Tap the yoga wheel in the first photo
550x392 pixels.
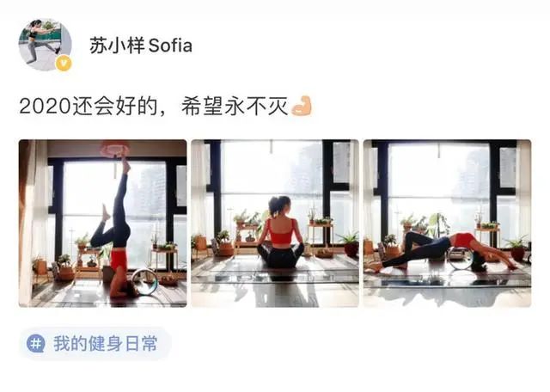pyautogui.click(x=145, y=281)
